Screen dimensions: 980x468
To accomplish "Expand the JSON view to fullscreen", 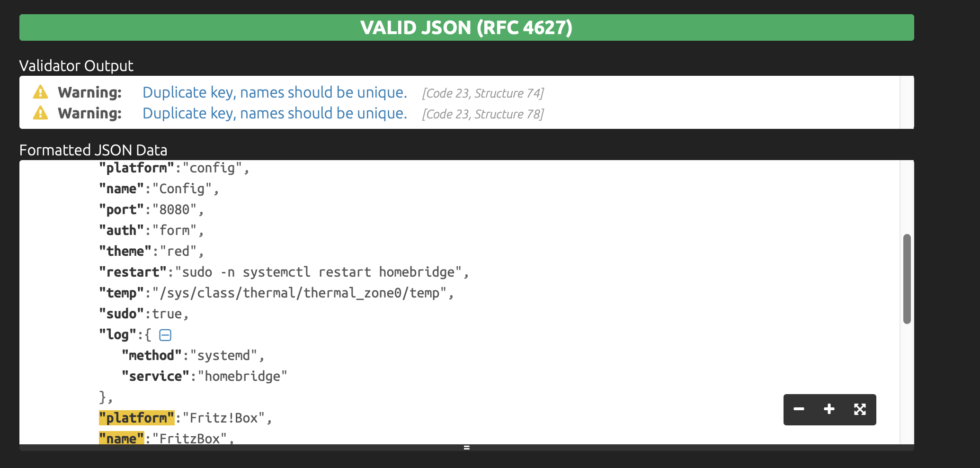I will (x=860, y=409).
